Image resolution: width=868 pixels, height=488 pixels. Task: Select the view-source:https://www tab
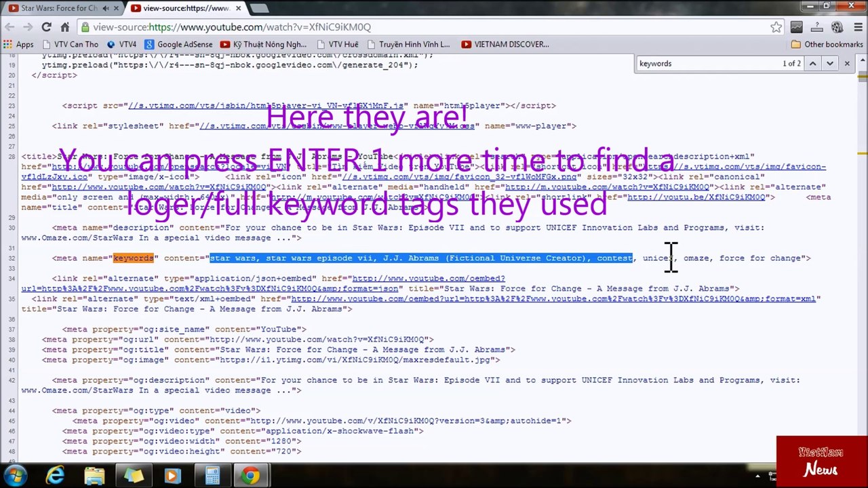[x=185, y=8]
